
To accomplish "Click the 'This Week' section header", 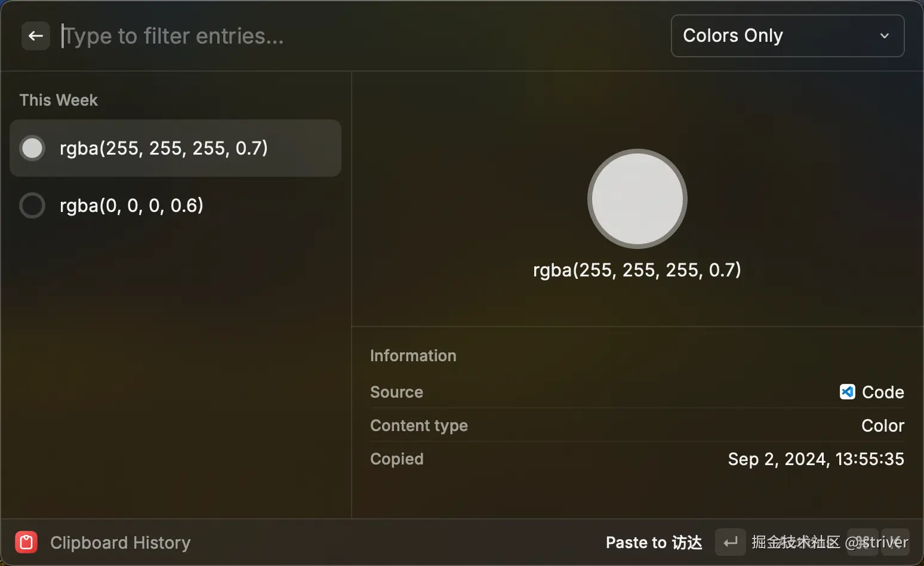I will [x=58, y=100].
